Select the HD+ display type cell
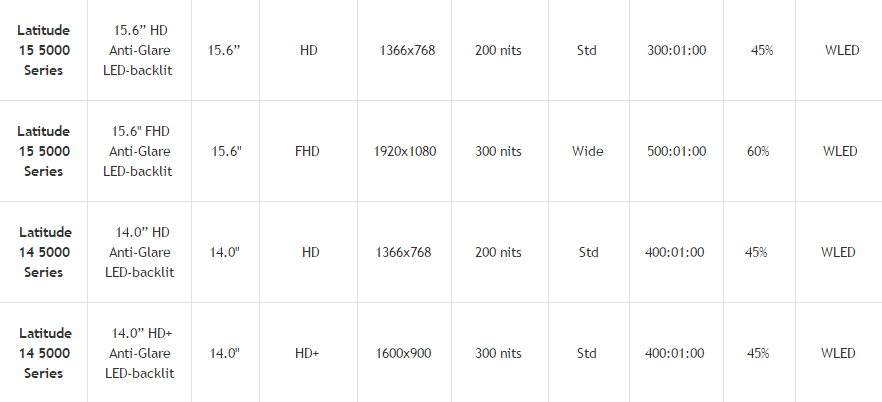Image resolution: width=882 pixels, height=402 pixels. pyautogui.click(x=307, y=354)
